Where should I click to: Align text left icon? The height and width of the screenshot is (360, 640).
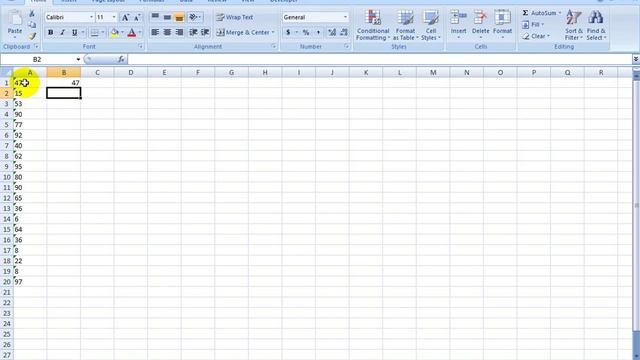pos(155,32)
